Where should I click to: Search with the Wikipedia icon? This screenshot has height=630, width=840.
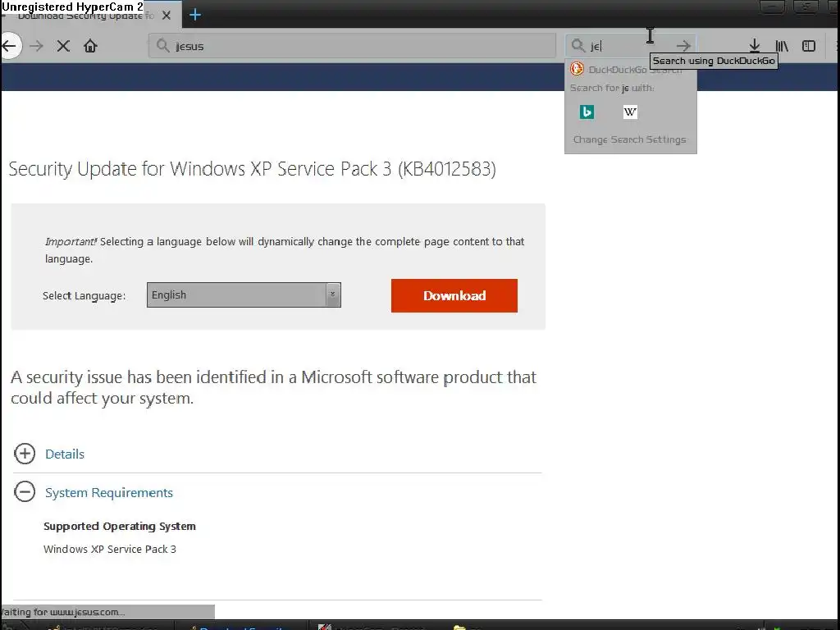point(630,112)
